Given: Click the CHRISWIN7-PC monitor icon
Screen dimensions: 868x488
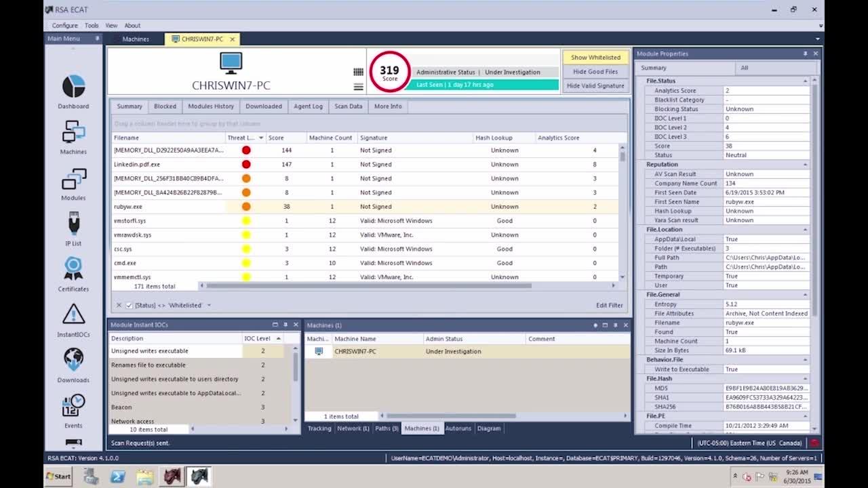Looking at the screenshot, I should pyautogui.click(x=231, y=64).
